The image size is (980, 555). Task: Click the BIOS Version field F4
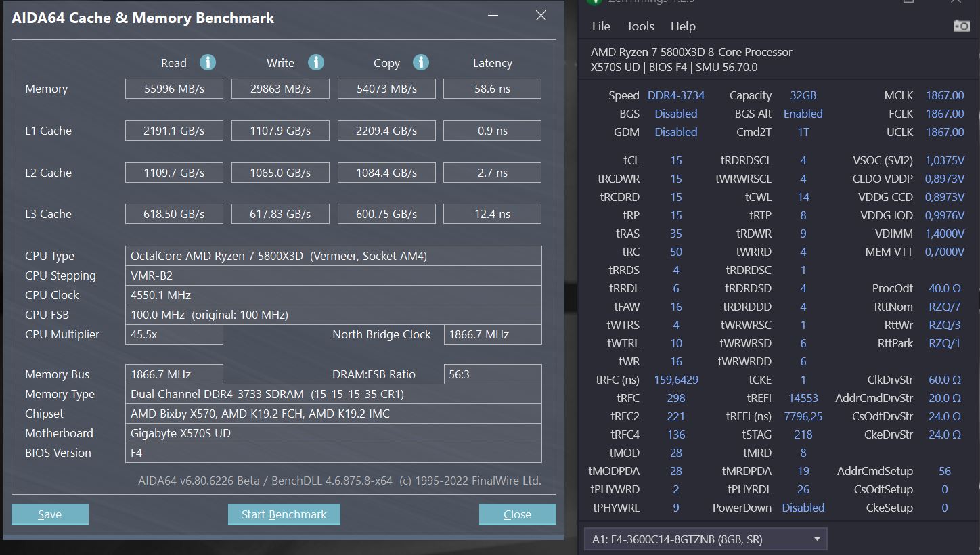tap(334, 453)
